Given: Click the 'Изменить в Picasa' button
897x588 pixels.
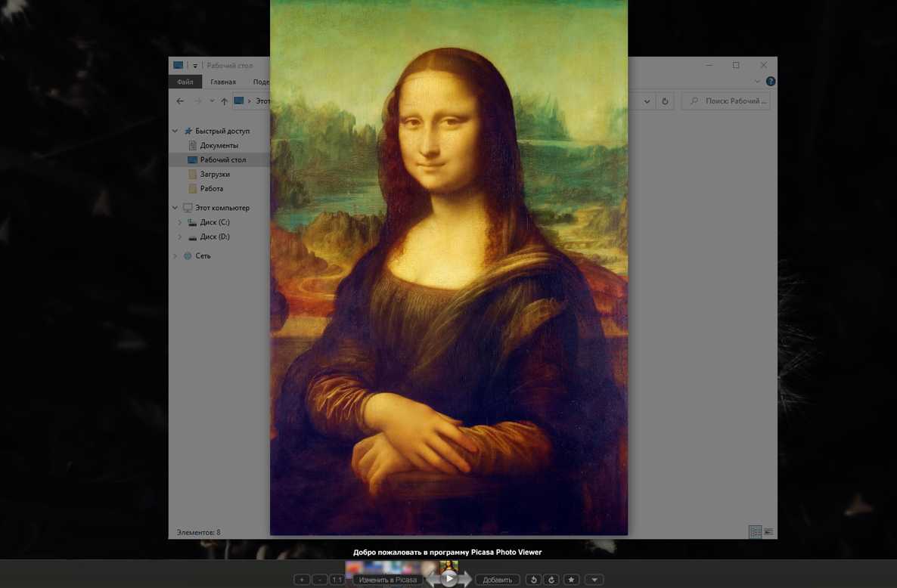Looking at the screenshot, I should point(388,580).
